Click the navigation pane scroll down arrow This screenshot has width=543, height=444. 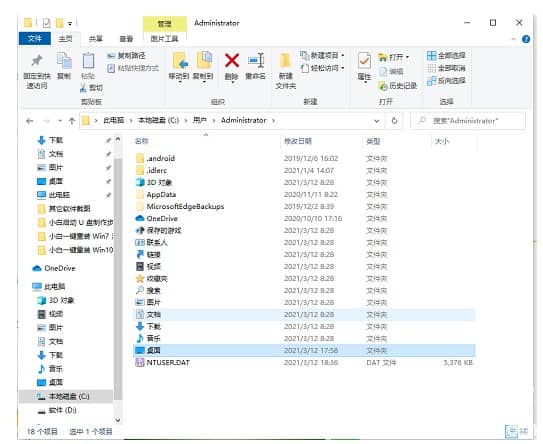(118, 420)
